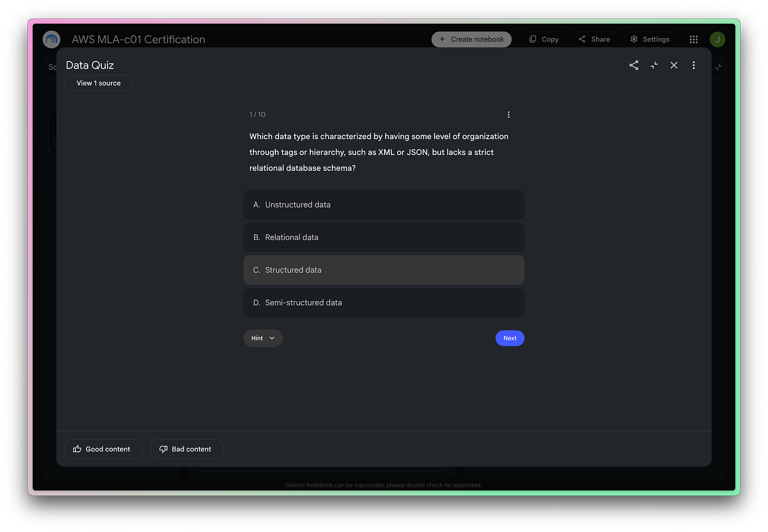Open notebook Settings
This screenshot has height=532, width=768.
coord(651,40)
